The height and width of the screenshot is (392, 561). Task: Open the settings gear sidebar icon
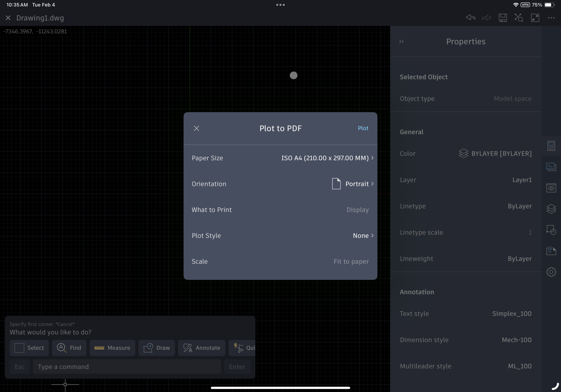pos(551,272)
